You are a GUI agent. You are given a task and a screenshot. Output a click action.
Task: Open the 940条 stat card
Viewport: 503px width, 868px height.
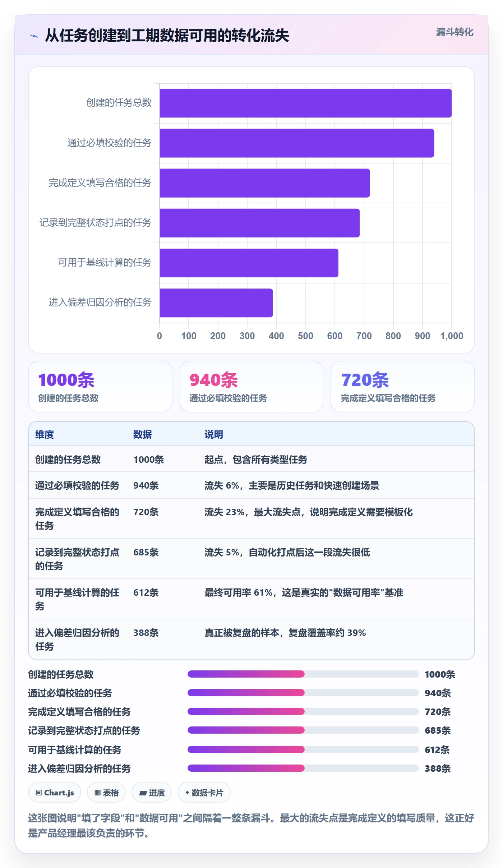coord(251,387)
